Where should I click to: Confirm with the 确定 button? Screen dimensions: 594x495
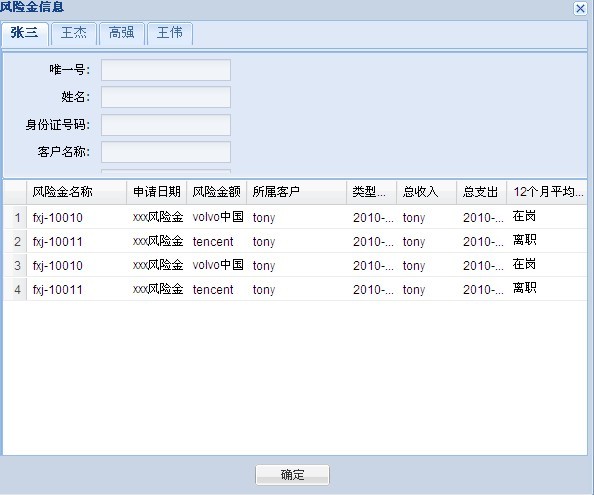coord(292,475)
